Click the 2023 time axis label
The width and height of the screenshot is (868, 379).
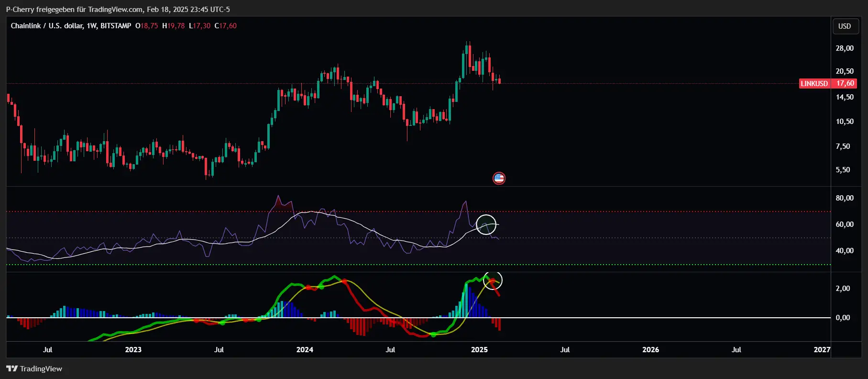click(x=133, y=350)
